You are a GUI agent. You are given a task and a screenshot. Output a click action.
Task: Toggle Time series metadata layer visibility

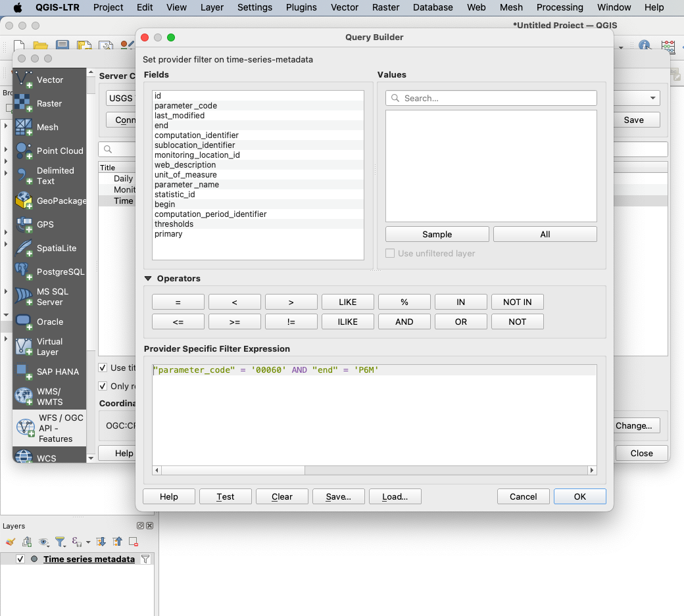(x=20, y=559)
